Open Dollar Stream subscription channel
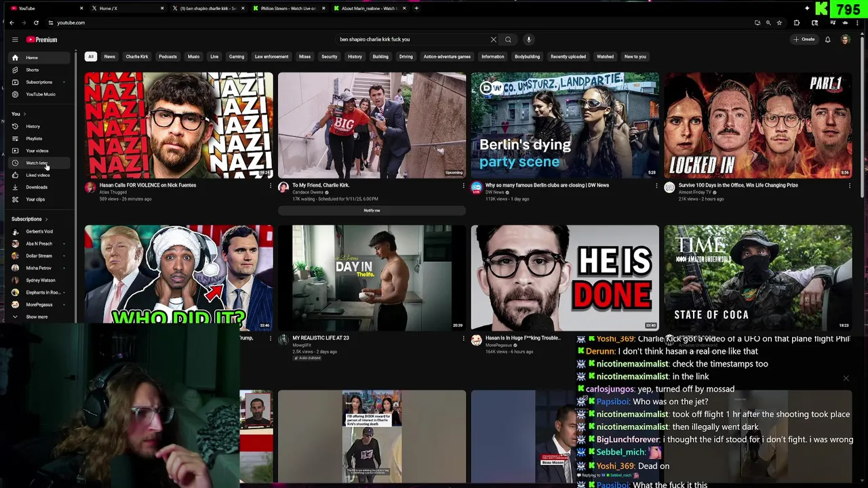Image resolution: width=868 pixels, height=488 pixels. (x=39, y=256)
